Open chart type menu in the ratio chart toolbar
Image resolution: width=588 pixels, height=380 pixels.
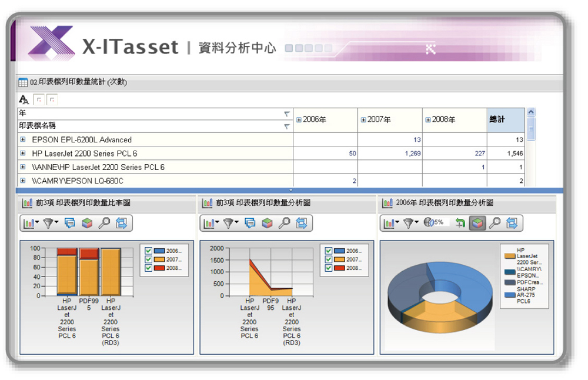[31, 223]
